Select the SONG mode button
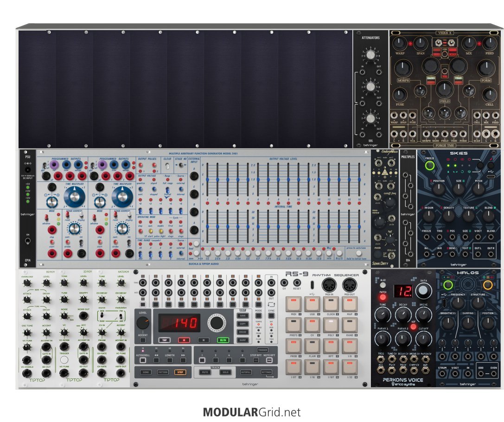Viewport: 504px width, 422px height. (146, 372)
